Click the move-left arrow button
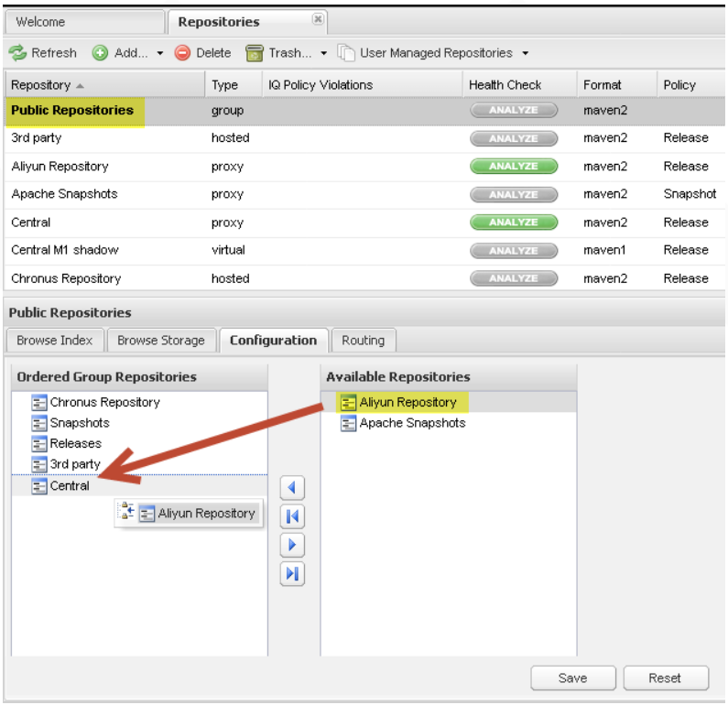The height and width of the screenshot is (705, 728). click(x=292, y=487)
